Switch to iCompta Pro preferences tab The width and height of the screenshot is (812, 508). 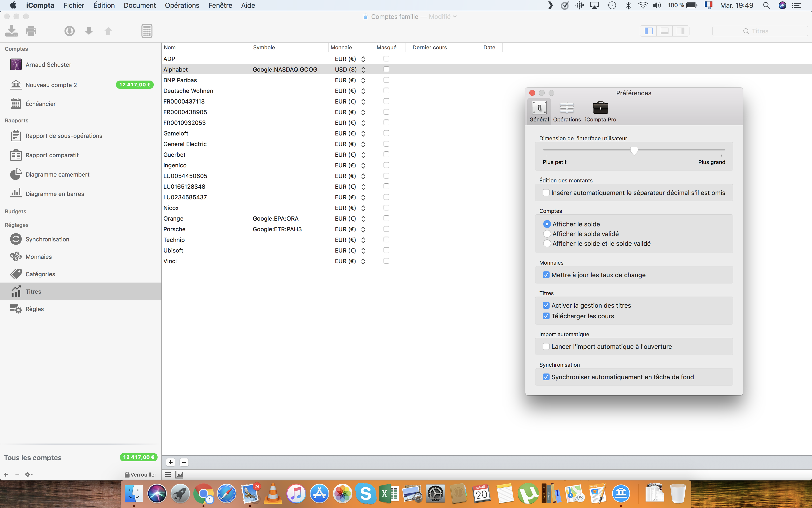[600, 112]
